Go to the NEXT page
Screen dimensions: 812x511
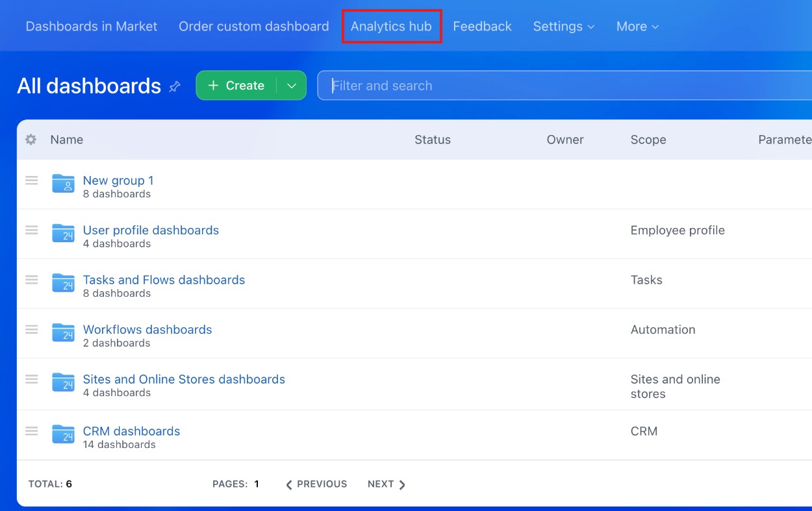pyautogui.click(x=387, y=484)
